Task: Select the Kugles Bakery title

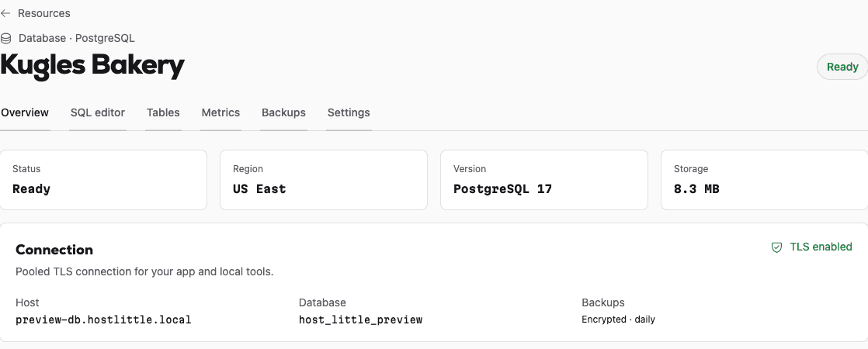Action: pos(92,65)
